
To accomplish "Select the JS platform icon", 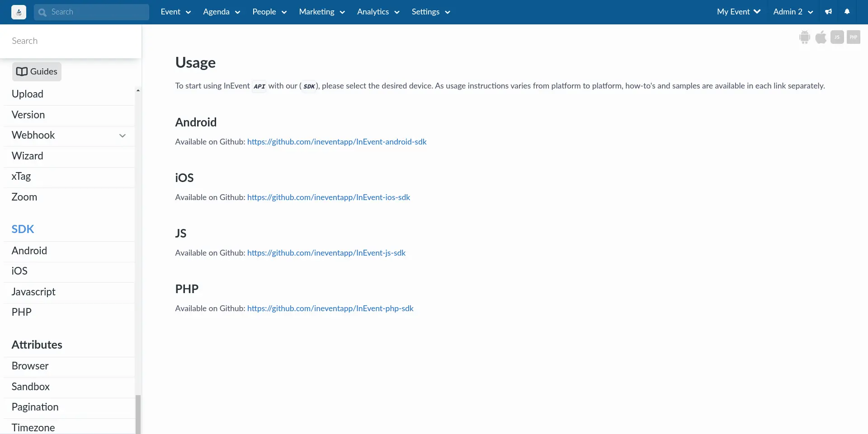I will click(837, 37).
